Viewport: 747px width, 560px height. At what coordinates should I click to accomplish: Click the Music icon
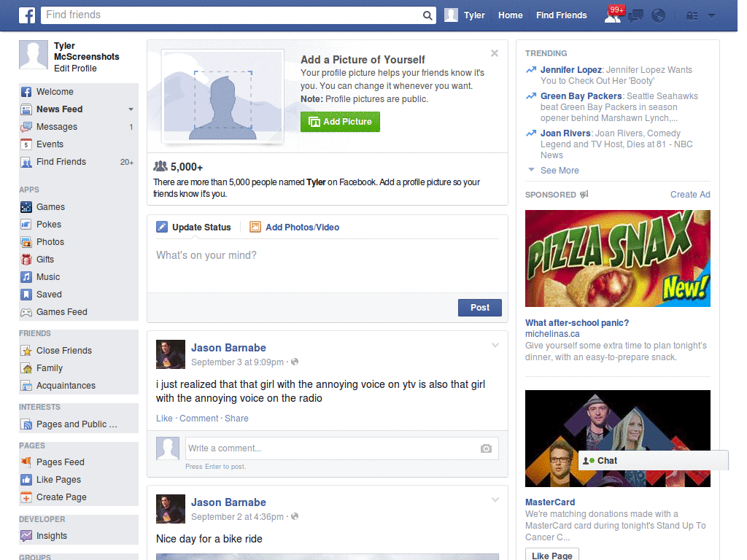click(26, 277)
